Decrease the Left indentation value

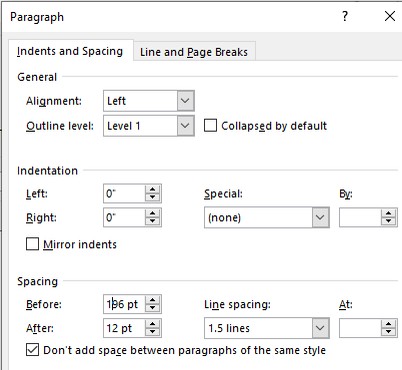(153, 197)
